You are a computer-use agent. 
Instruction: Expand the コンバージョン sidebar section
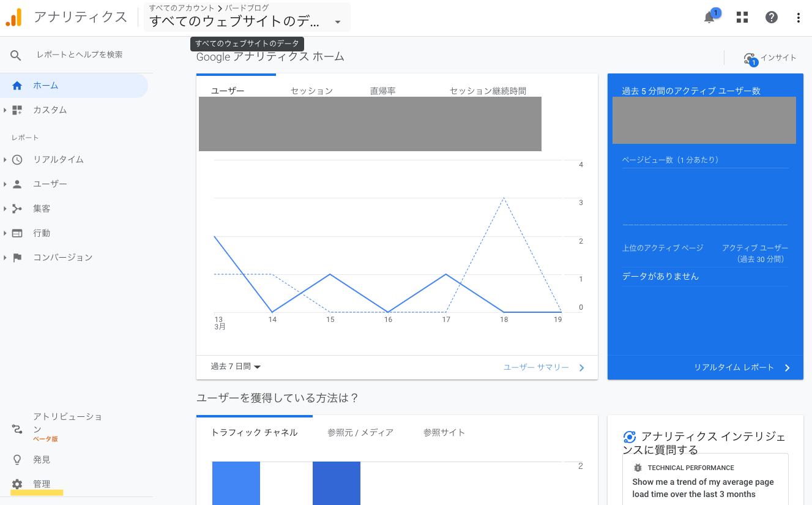[5, 258]
